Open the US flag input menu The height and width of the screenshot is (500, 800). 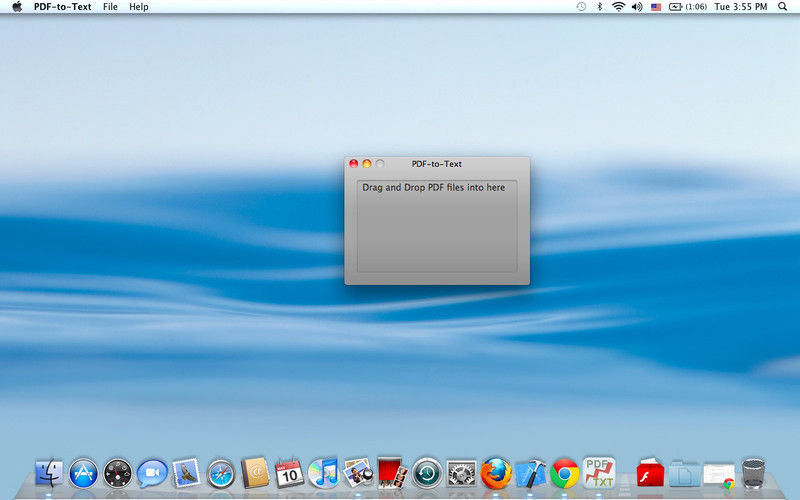point(656,7)
